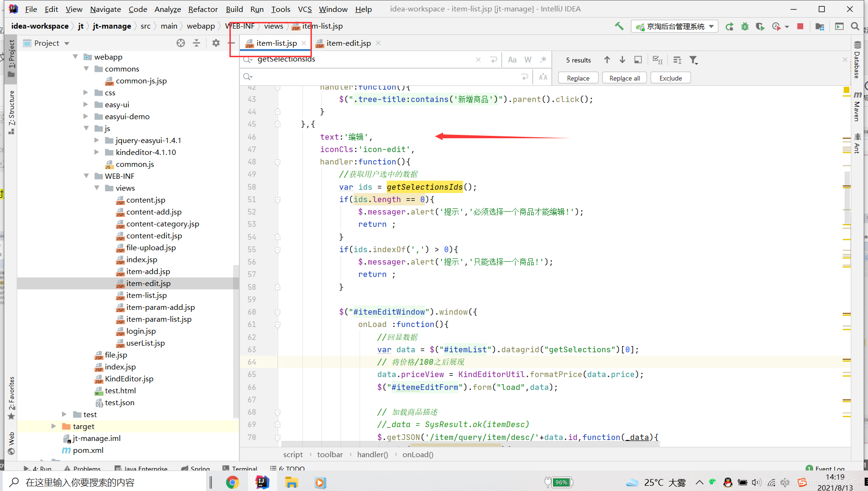Open the Database side panel
Viewport: 868px width, 491px height.
point(857,61)
